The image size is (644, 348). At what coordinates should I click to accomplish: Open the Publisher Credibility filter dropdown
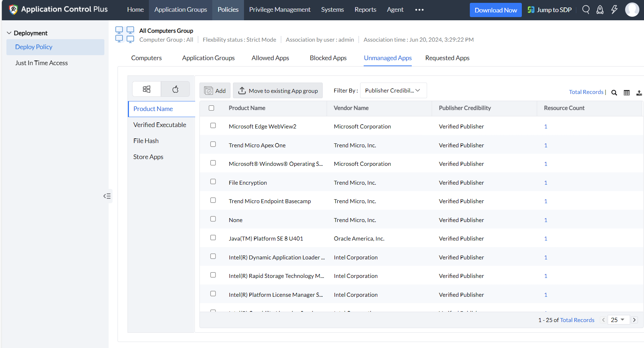pyautogui.click(x=393, y=90)
